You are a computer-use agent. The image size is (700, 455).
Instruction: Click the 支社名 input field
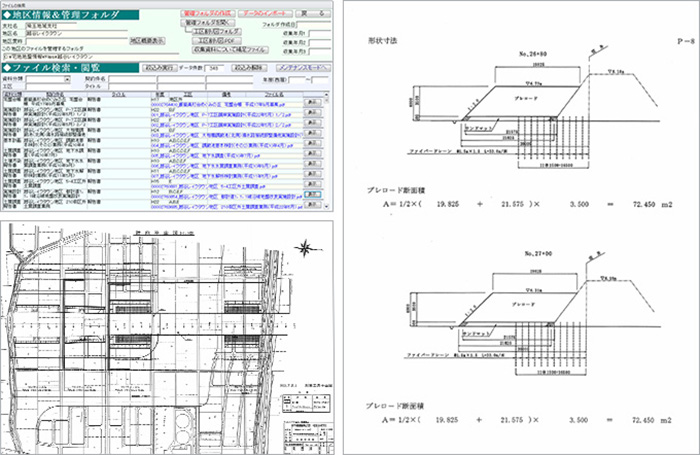[x=51, y=26]
